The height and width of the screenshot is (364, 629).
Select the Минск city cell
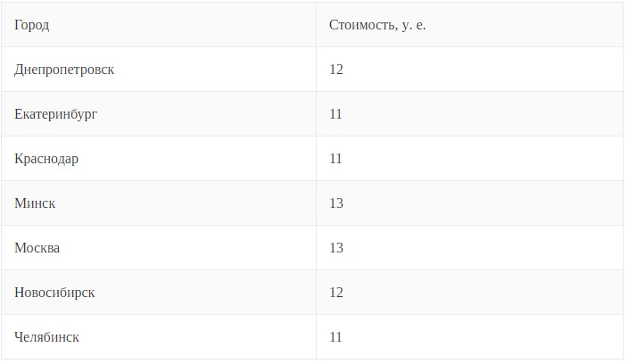(35, 203)
